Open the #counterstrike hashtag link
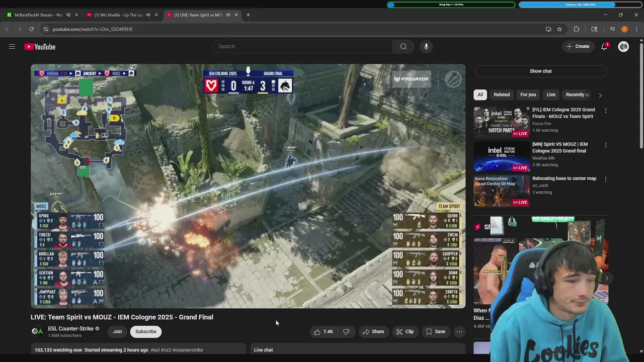Screen dimensions: 644x362 click(x=188, y=350)
